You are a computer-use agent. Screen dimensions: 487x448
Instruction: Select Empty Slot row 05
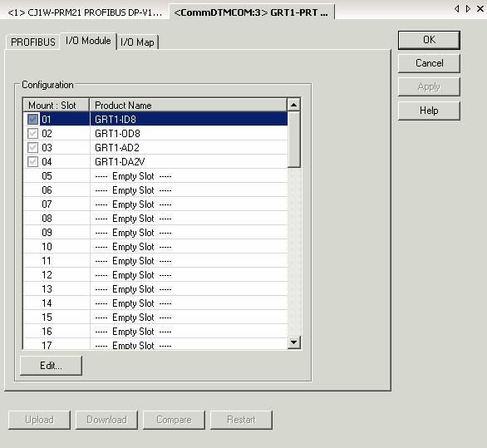coord(155,176)
